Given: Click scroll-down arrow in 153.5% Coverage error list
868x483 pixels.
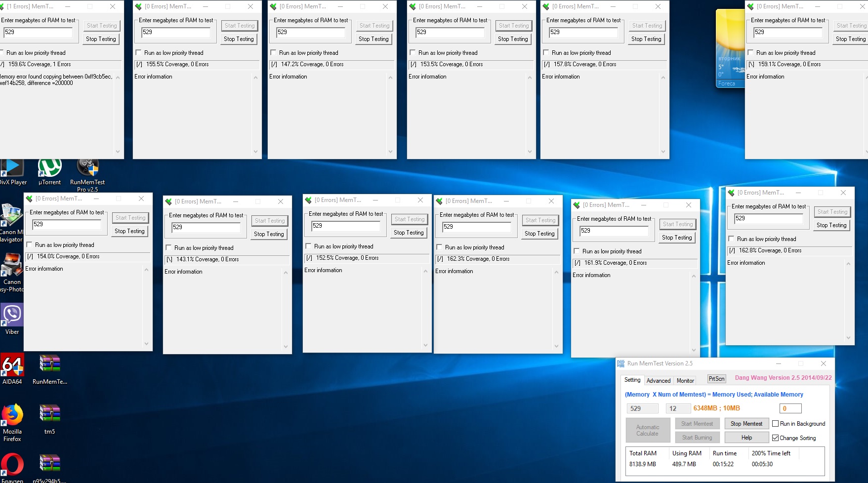Looking at the screenshot, I should click(x=530, y=152).
